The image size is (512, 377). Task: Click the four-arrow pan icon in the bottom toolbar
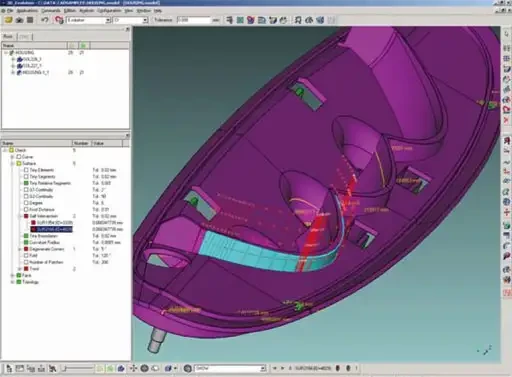(x=133, y=368)
